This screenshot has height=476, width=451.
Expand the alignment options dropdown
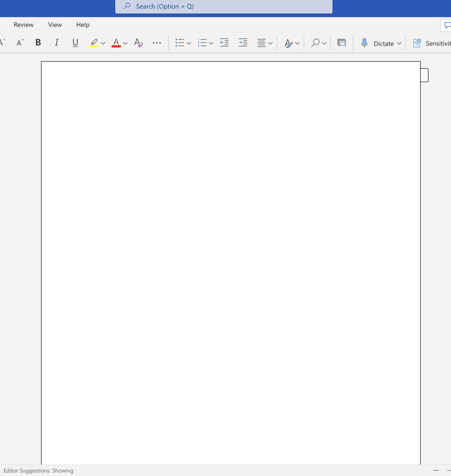point(271,43)
